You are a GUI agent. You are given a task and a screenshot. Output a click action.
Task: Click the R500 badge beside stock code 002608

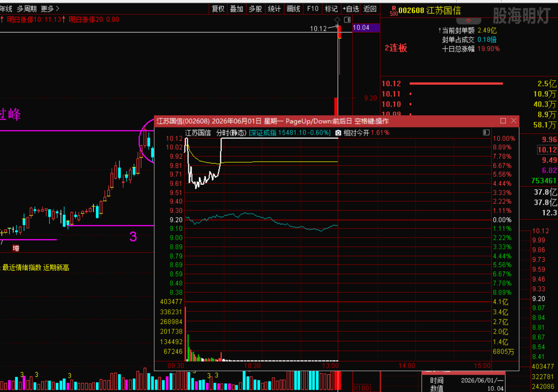tap(394, 10)
